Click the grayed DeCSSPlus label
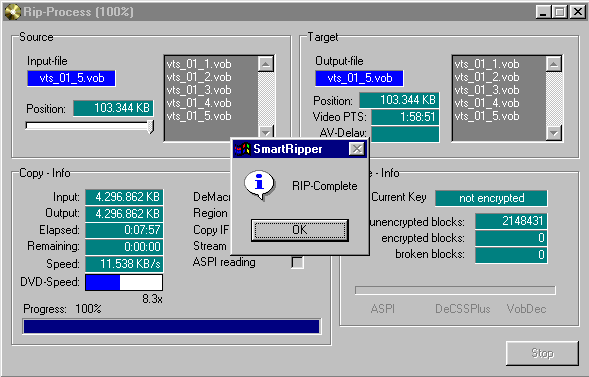 [463, 309]
